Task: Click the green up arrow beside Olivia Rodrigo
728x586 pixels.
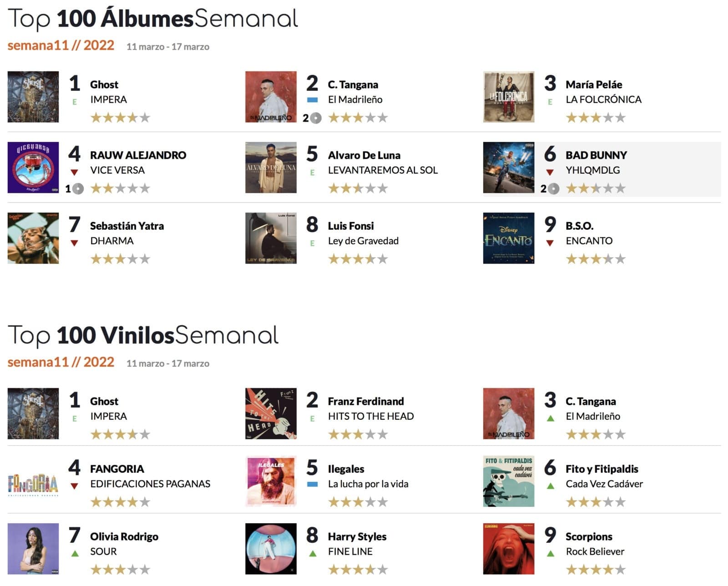Action: click(x=75, y=554)
